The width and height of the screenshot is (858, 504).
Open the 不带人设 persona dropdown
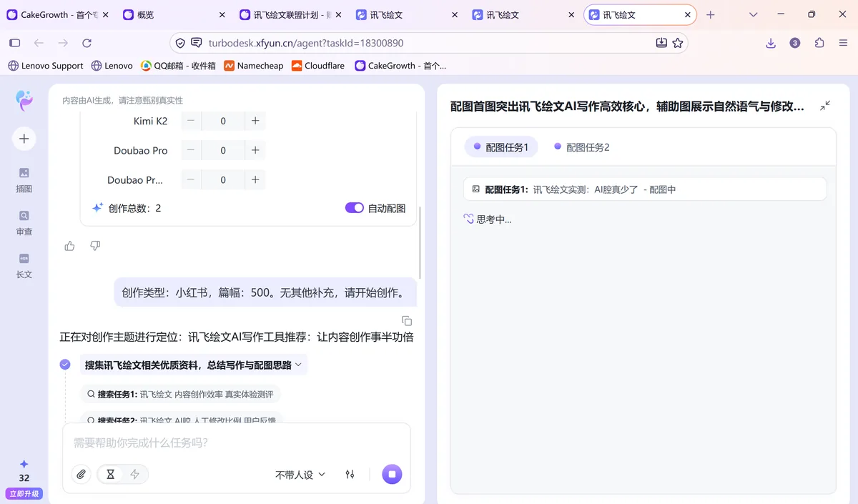[x=300, y=475]
